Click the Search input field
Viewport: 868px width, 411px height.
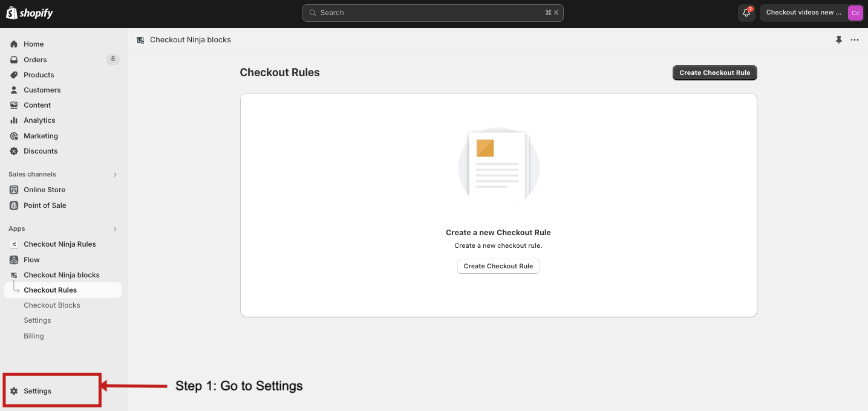point(432,13)
